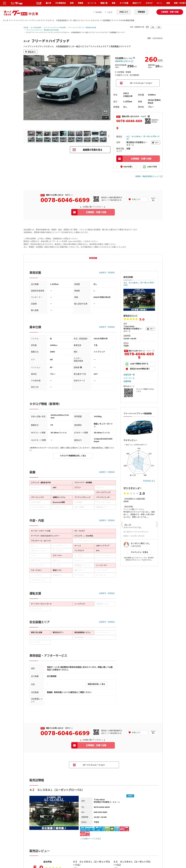Open ショールーム link

(129, 378)
